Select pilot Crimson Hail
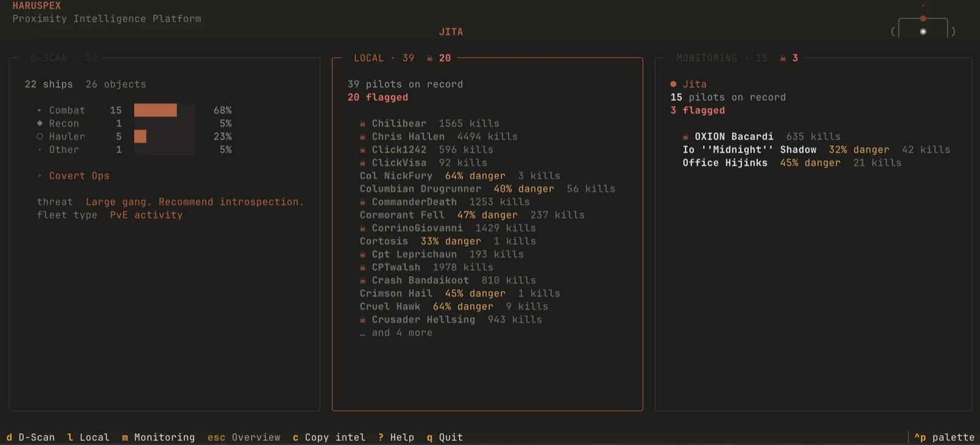Image resolution: width=980 pixels, height=445 pixels. pos(460,293)
